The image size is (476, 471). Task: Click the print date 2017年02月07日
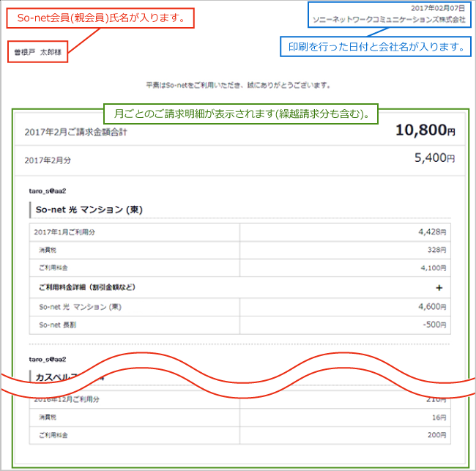(437, 7)
